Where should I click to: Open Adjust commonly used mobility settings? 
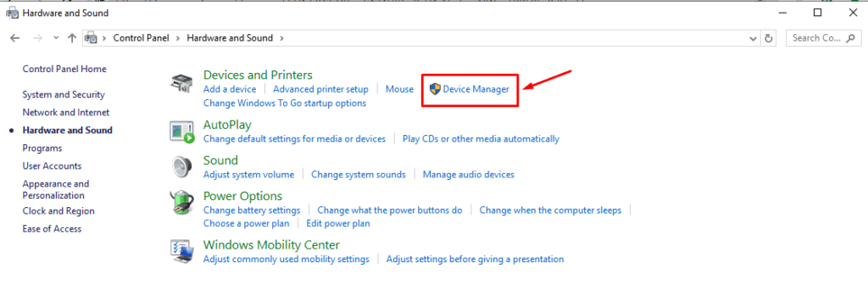click(287, 259)
